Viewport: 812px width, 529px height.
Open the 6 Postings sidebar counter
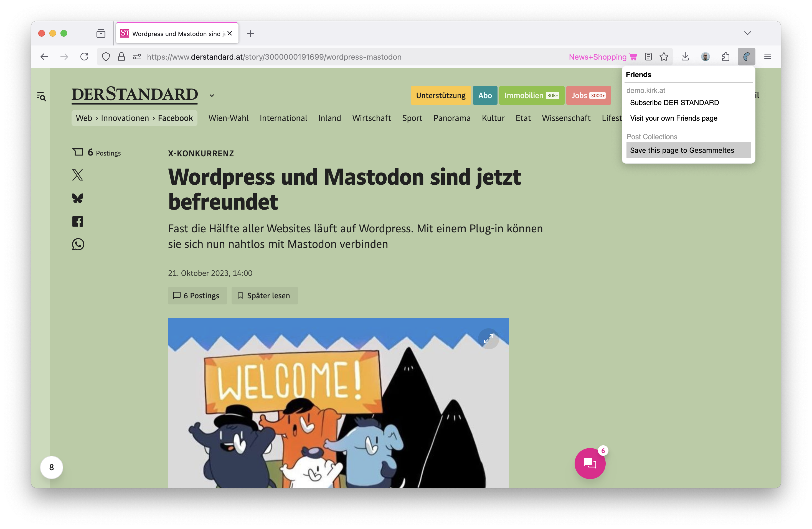point(97,152)
